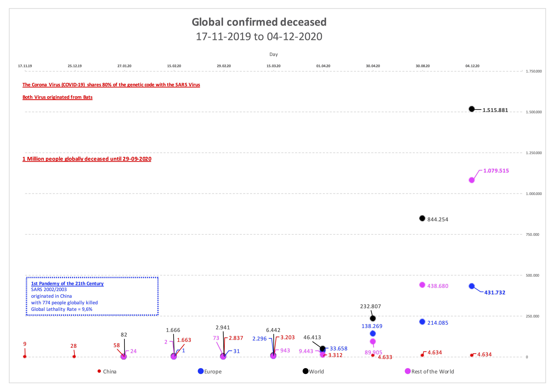This screenshot has width=555, height=392.
Task: Click the SARS genetic code red link
Action: 111,85
